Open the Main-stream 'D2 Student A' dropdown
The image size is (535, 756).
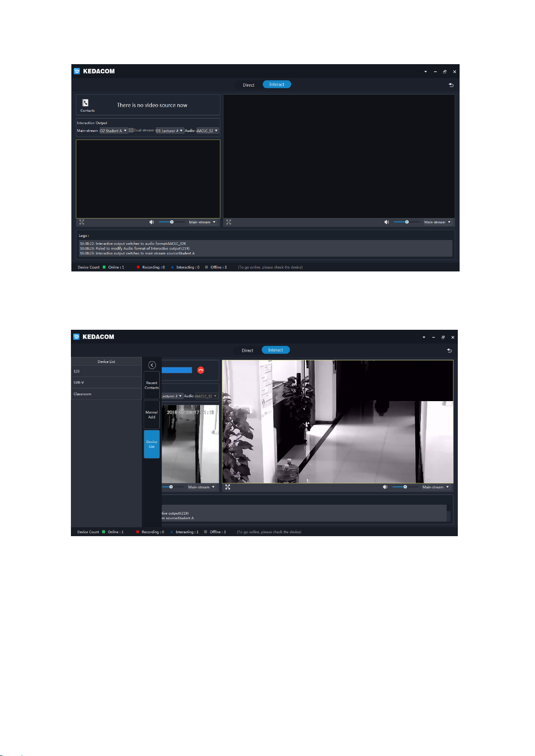coord(114,131)
